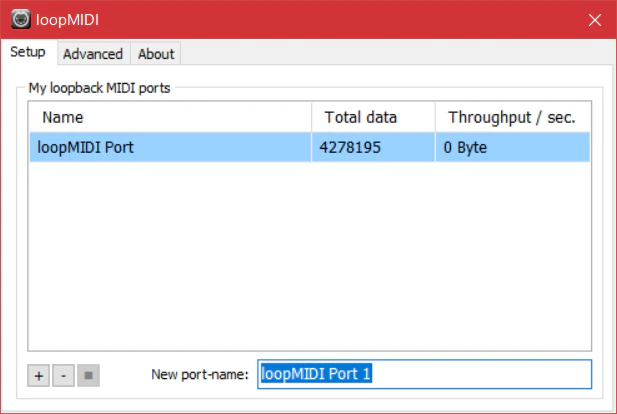The height and width of the screenshot is (414, 617).
Task: Remove selected port with minus button
Action: [x=63, y=375]
